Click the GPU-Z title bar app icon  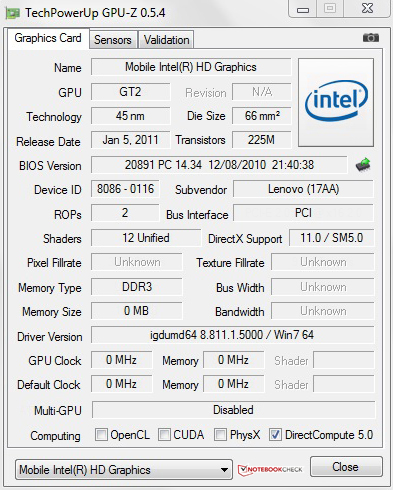tap(13, 13)
